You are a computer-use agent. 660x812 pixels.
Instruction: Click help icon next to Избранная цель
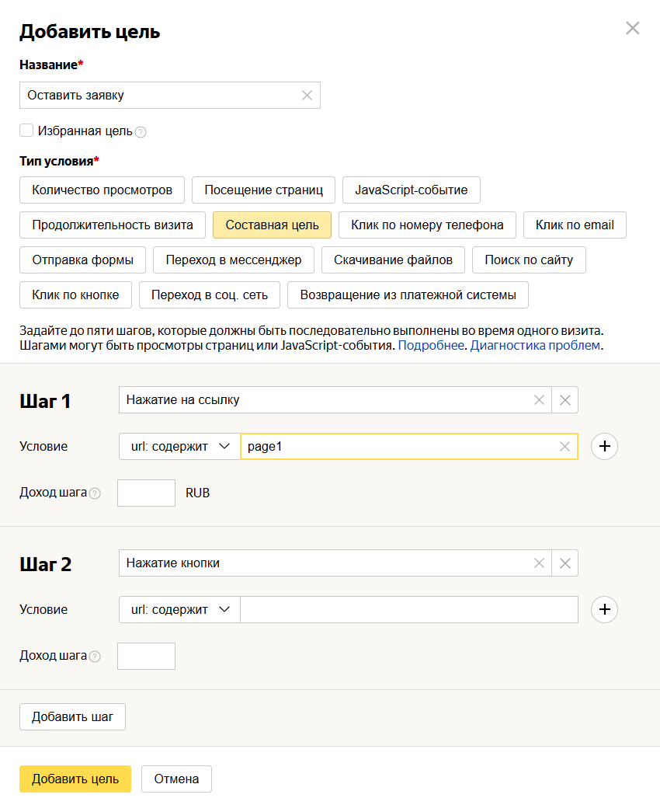(141, 132)
